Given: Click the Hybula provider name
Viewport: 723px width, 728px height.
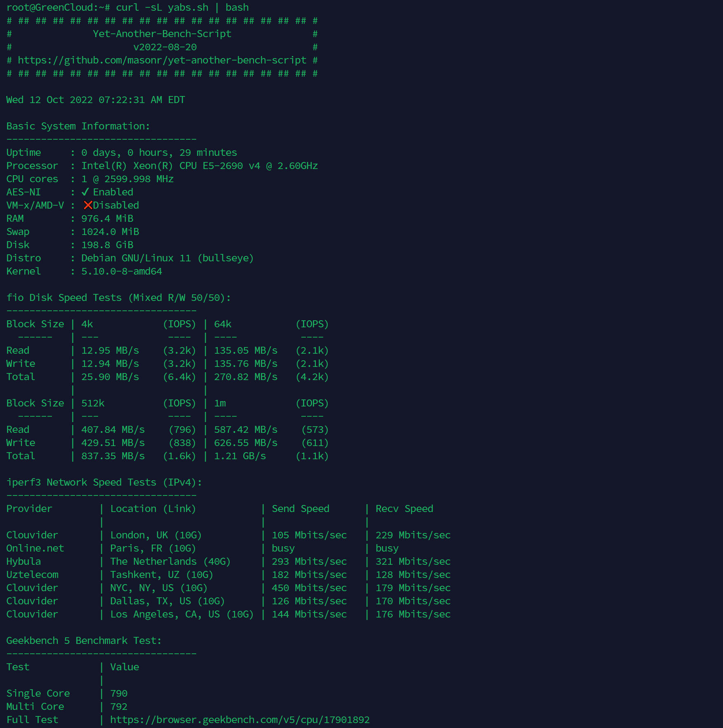Looking at the screenshot, I should (23, 561).
